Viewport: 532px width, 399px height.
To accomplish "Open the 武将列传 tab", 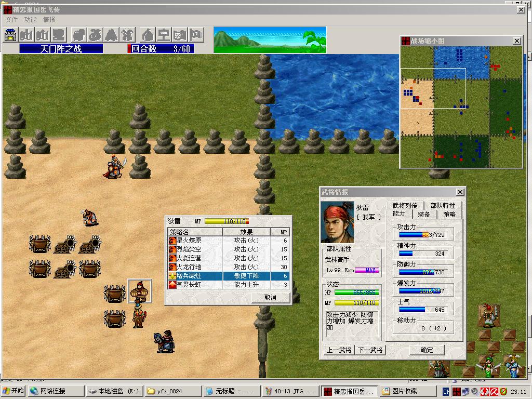I will (x=405, y=205).
